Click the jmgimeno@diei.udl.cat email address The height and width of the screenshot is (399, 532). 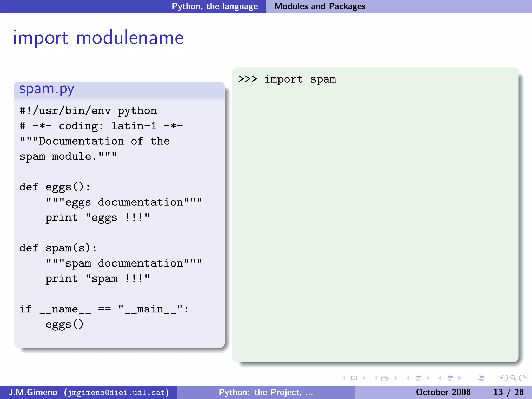click(117, 393)
